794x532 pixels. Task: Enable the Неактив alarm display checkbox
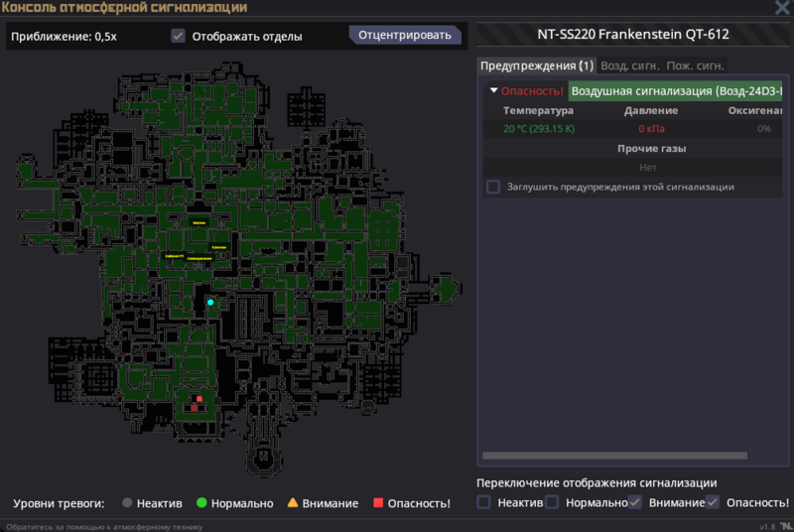coord(484,502)
